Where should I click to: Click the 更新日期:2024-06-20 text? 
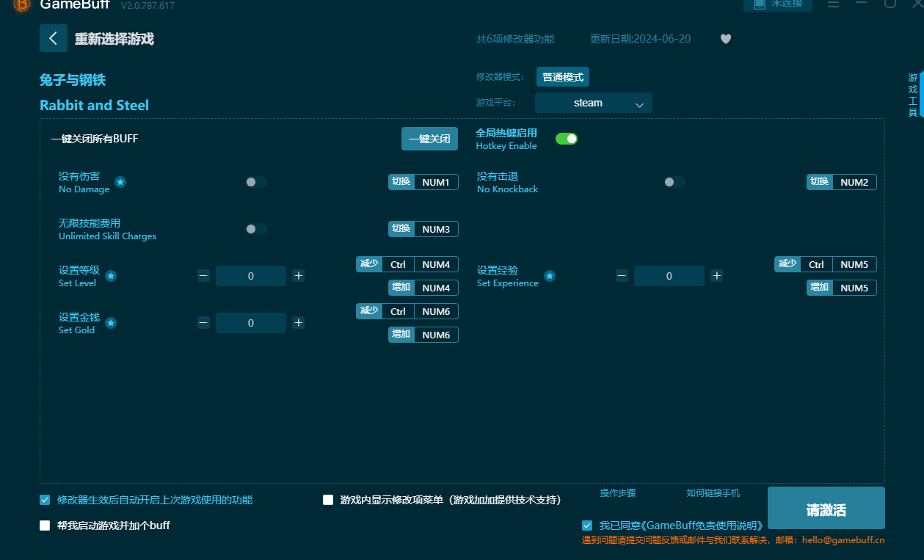[x=640, y=39]
